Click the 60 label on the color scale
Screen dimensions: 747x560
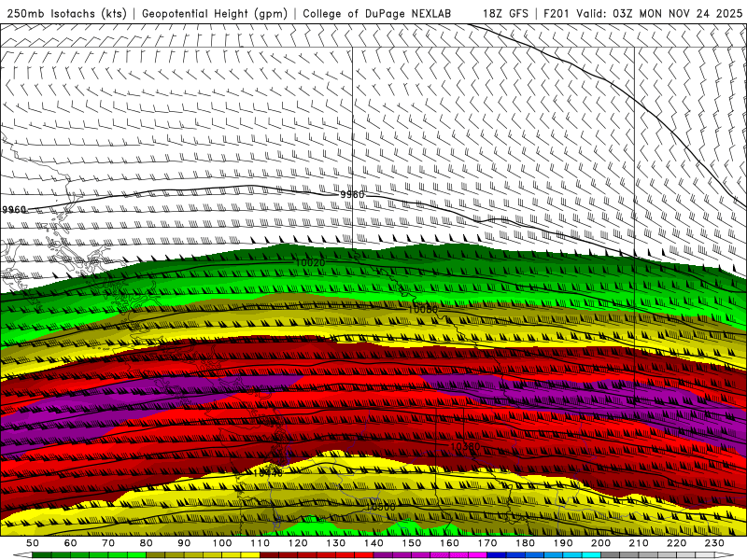coord(70,543)
